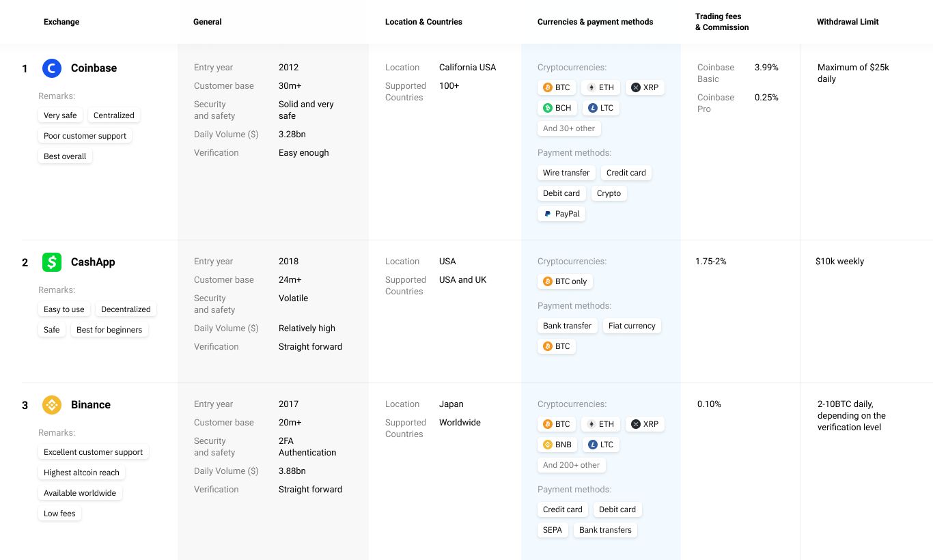
Task: Click the 'Exchange' column header
Action: click(x=61, y=22)
